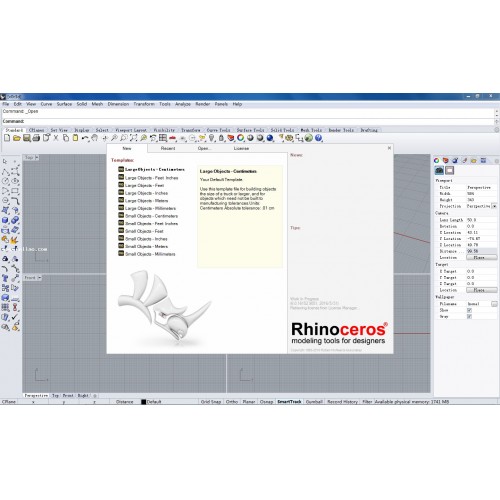Switch to the Recent tab in splash dialog

(168, 148)
